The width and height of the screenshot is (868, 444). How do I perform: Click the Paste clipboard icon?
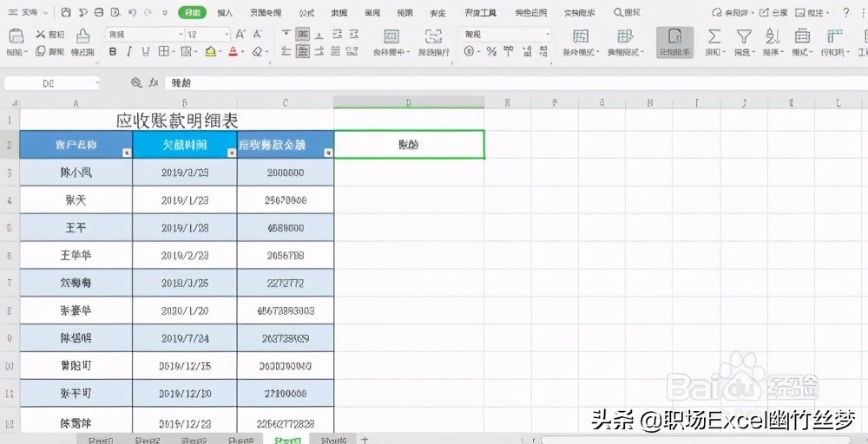pos(16,36)
